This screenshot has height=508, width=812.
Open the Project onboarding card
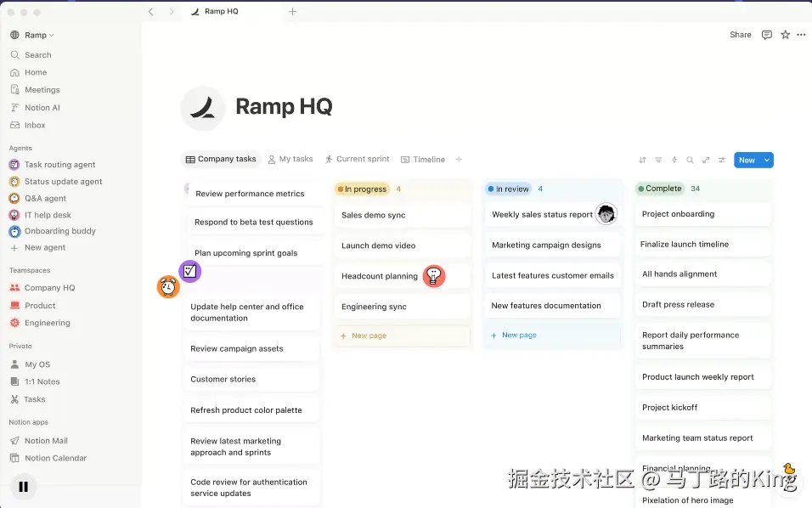[702, 214]
